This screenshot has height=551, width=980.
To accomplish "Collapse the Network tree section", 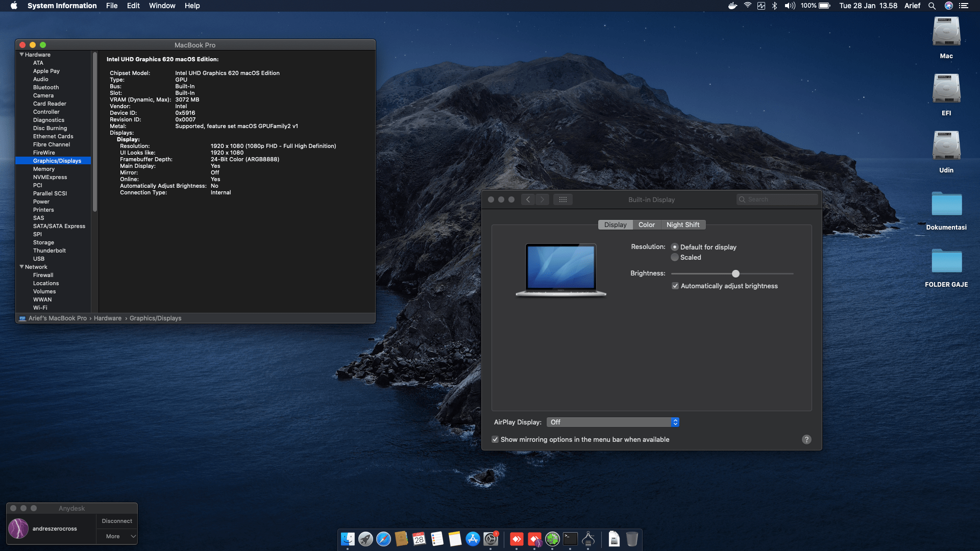I will [x=21, y=267].
